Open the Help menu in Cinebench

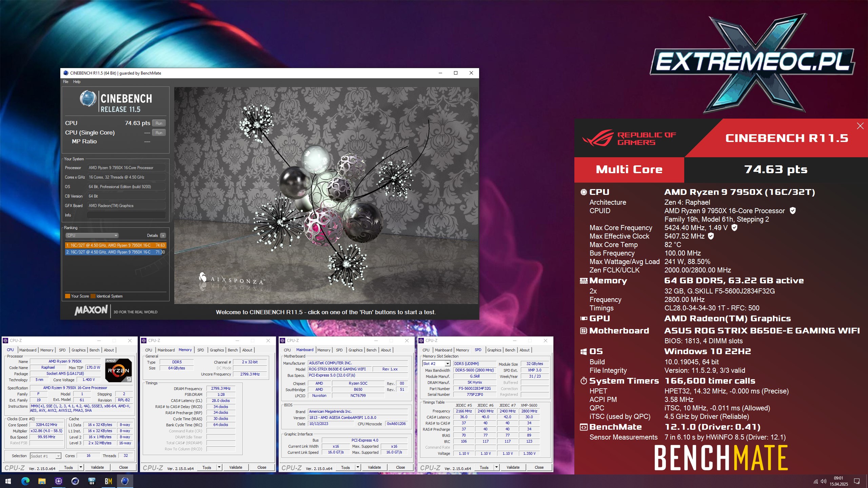coord(77,82)
